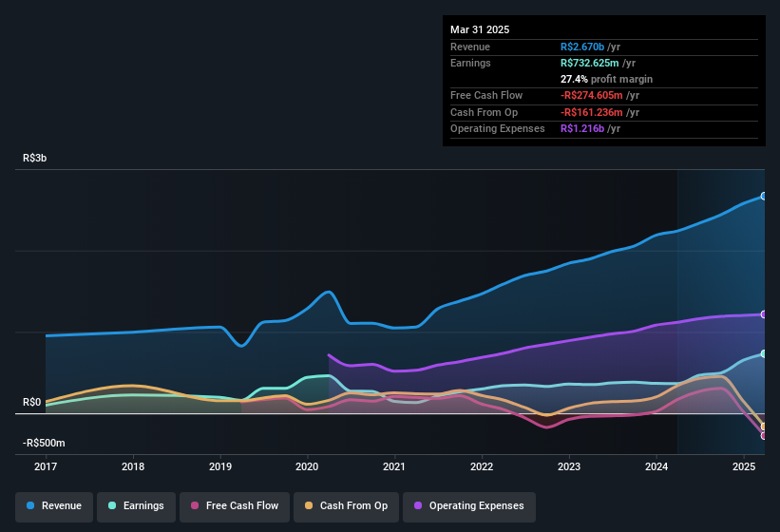Click the Free Cash Flow endpoint marker
This screenshot has height=532, width=780.
[x=764, y=435]
